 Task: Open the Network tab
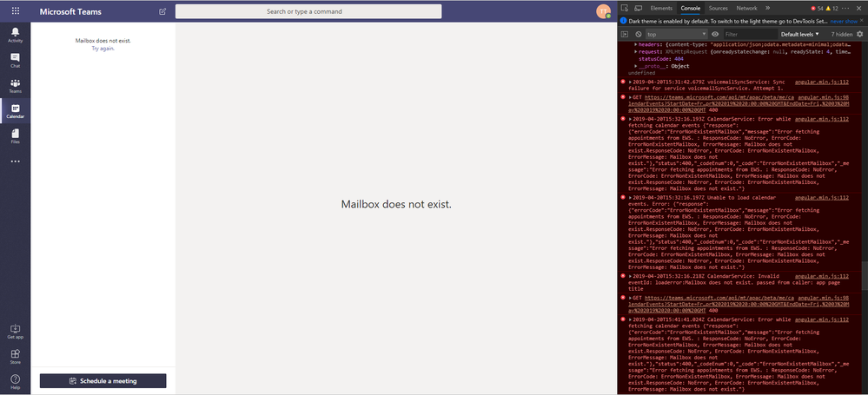746,9
